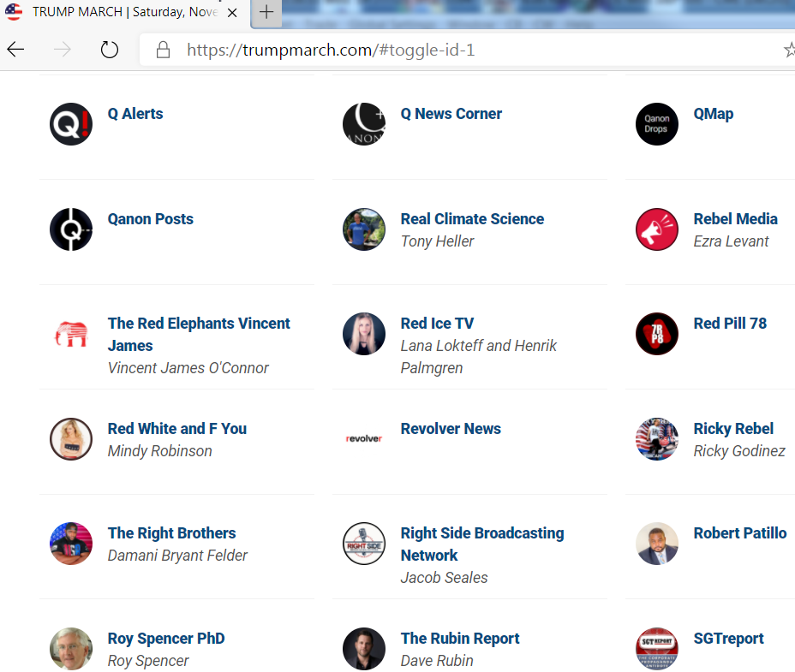The image size is (795, 672).
Task: Open The Rubin Report link
Action: tap(460, 639)
